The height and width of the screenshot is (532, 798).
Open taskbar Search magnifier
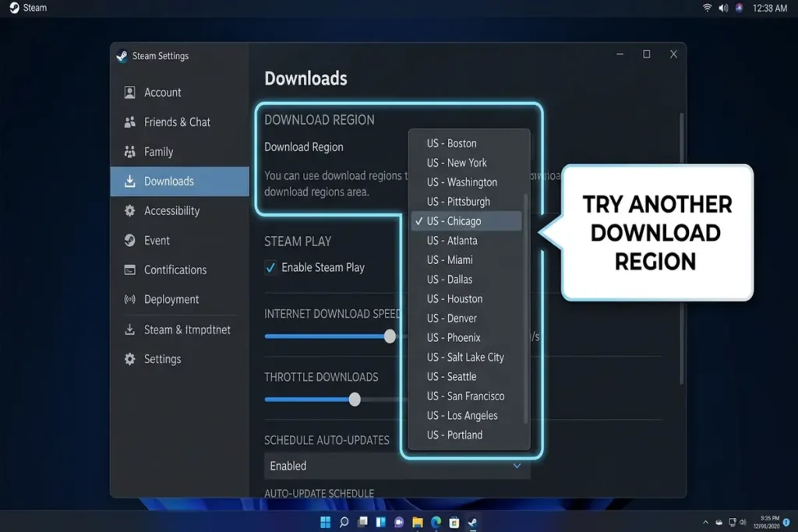(x=344, y=523)
